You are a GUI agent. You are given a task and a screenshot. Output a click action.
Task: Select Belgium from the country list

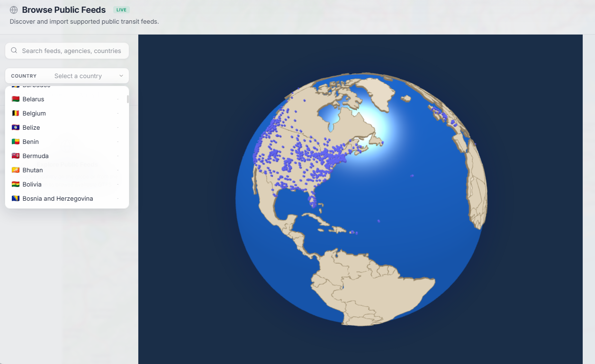65,113
